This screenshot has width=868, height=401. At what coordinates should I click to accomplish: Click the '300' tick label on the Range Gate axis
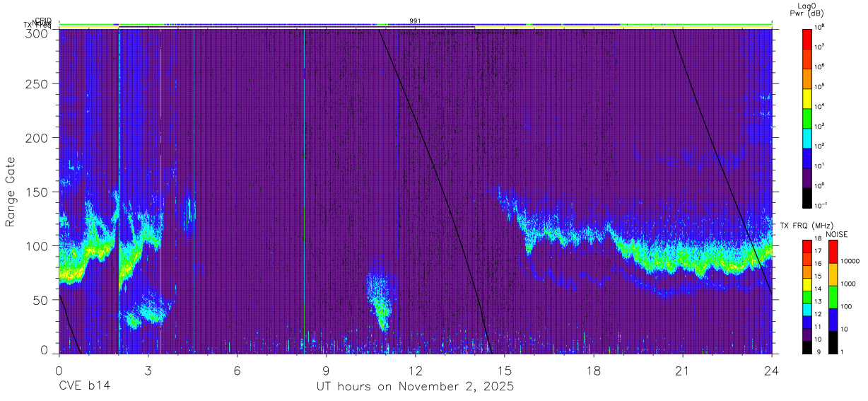point(38,33)
